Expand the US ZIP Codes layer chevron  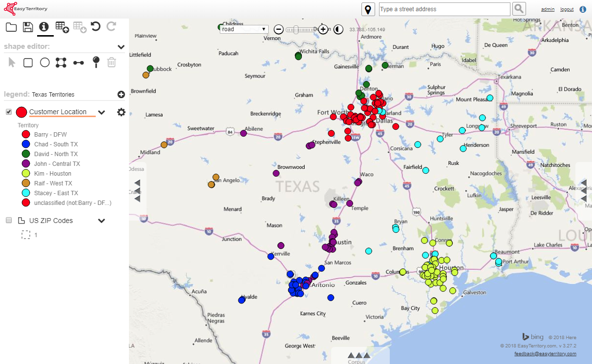tap(102, 221)
